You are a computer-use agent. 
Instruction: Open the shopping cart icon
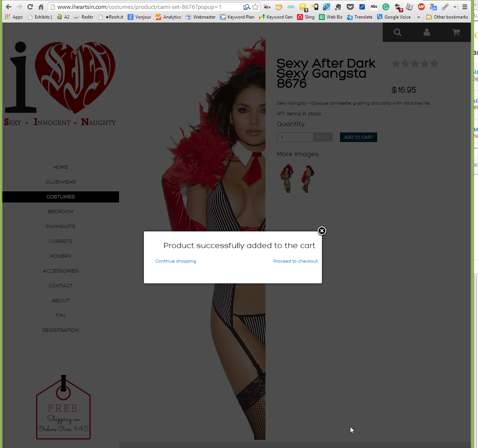point(456,32)
